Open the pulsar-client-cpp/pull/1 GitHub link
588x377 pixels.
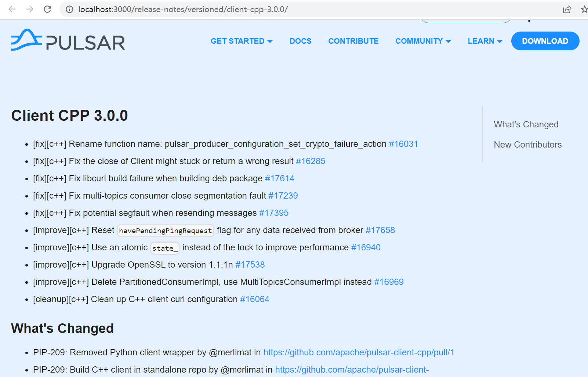[359, 352]
